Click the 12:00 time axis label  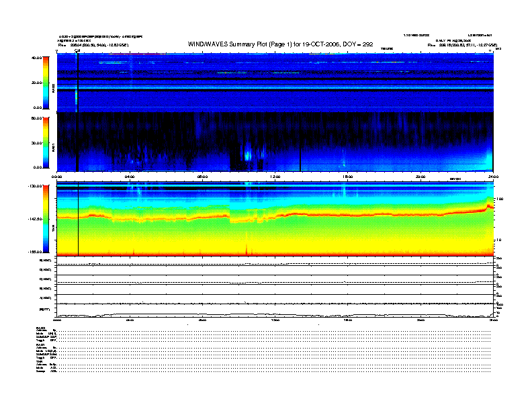(x=275, y=177)
